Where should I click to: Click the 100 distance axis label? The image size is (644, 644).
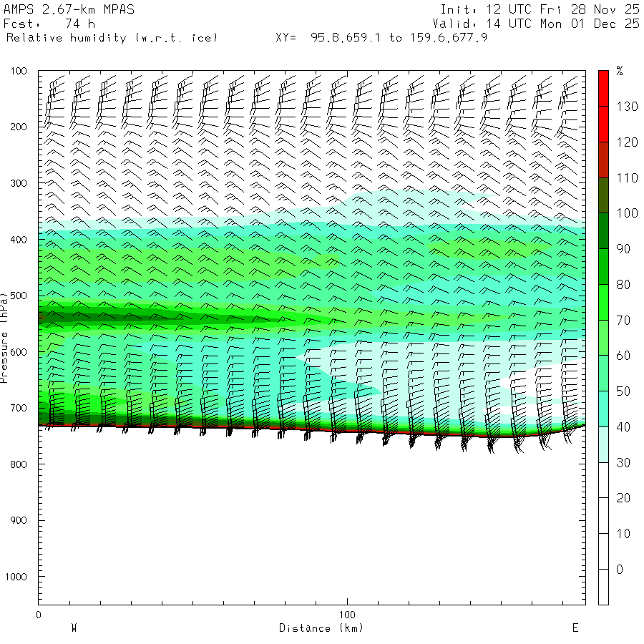point(347,615)
